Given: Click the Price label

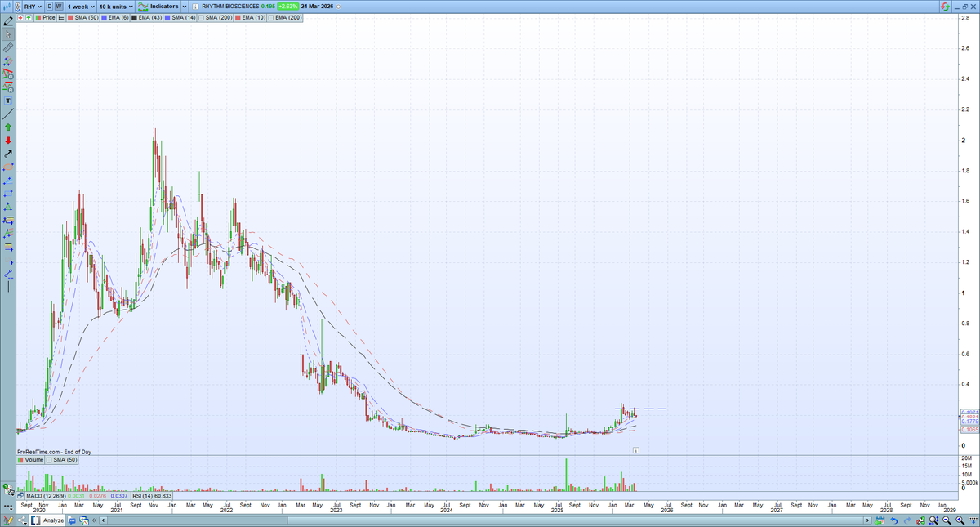Looking at the screenshot, I should pyautogui.click(x=48, y=18).
